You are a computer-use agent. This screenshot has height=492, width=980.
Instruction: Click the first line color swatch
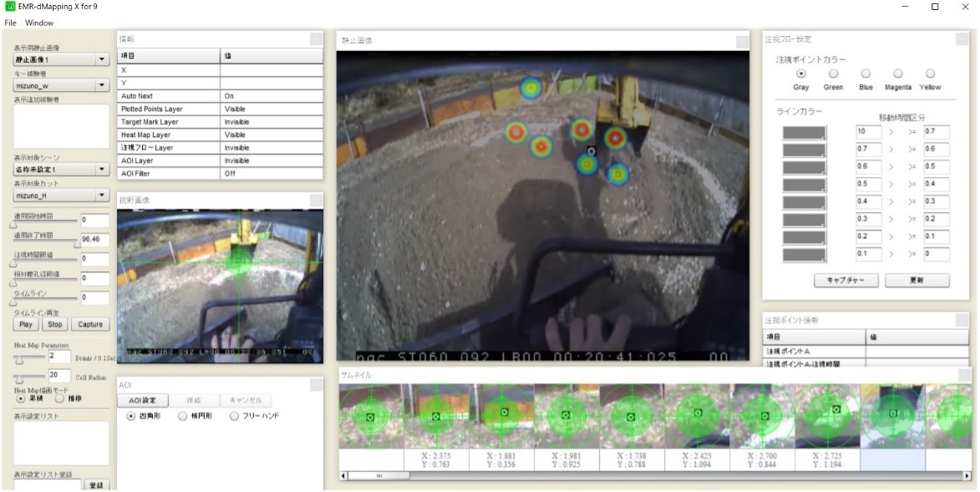(x=804, y=132)
